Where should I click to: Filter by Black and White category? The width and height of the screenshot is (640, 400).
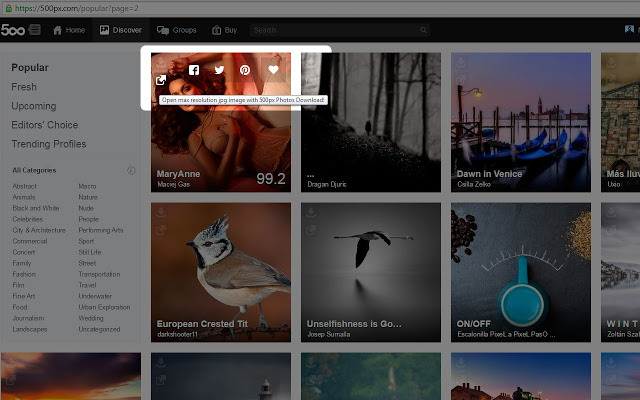[36, 208]
